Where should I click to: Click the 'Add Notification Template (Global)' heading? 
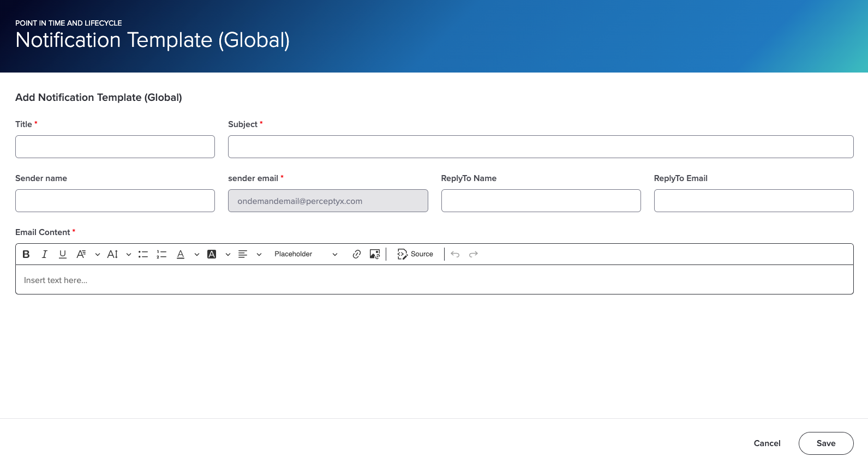tap(99, 98)
